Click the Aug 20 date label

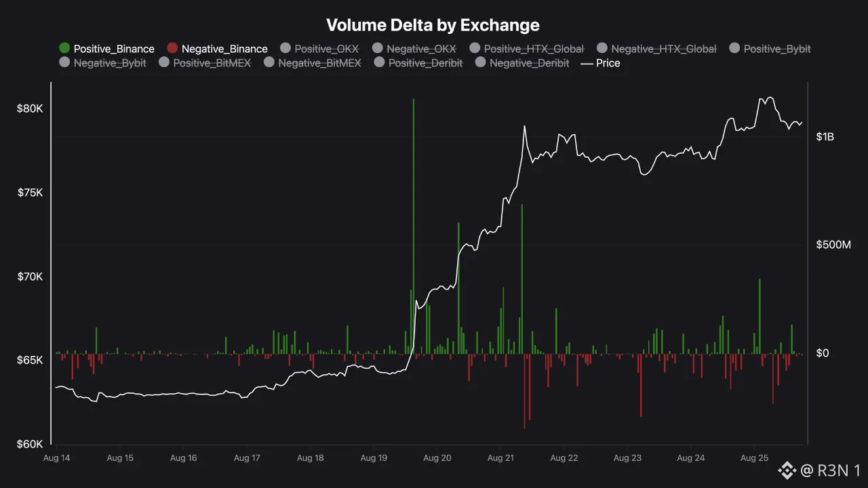pyautogui.click(x=437, y=458)
